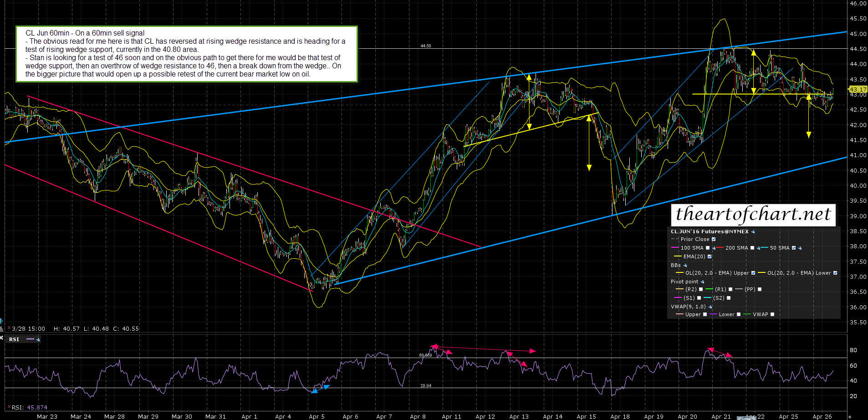
Task: Open settings wrench beside CL JUN'16 Futures title
Action: 753,231
